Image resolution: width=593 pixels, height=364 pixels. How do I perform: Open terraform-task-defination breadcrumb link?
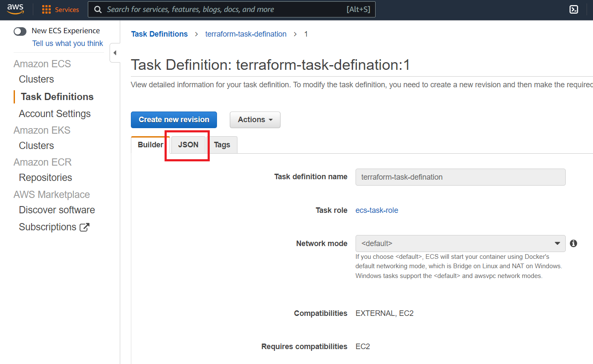pyautogui.click(x=246, y=34)
